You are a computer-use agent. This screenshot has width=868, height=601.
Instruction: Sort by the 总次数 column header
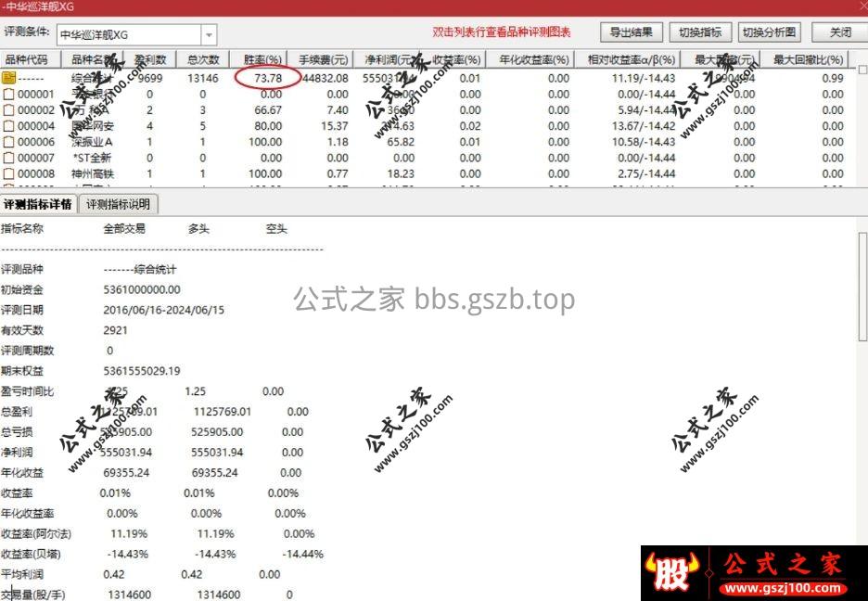[203, 59]
